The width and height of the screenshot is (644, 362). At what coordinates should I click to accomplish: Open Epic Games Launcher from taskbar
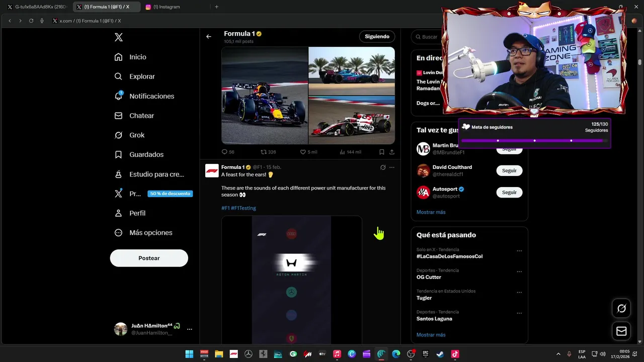coord(426,354)
